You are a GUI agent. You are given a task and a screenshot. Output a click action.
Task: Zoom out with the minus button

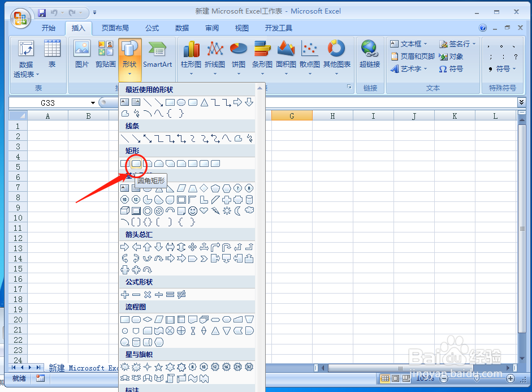tap(443, 378)
